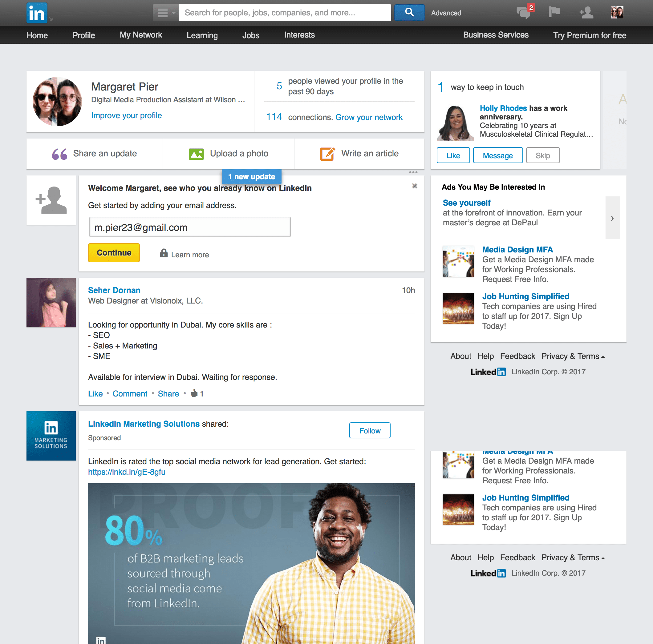Image resolution: width=653 pixels, height=644 pixels.
Task: Open Interests menu item
Action: click(299, 35)
